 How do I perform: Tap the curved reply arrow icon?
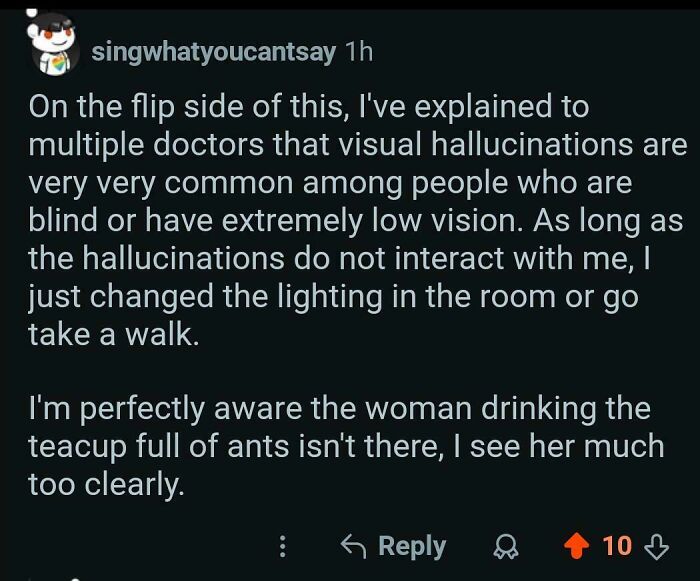tap(354, 546)
